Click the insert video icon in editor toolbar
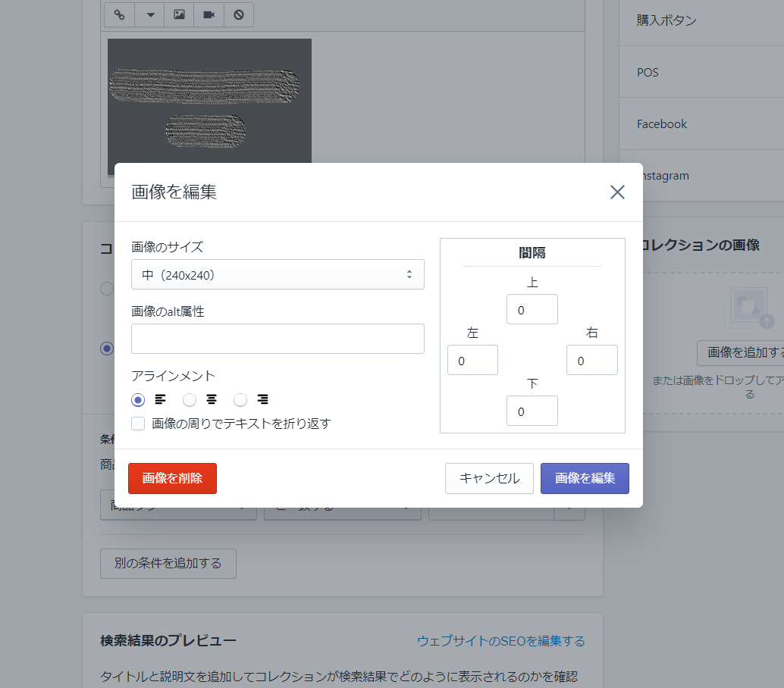The image size is (784, 688). click(209, 14)
